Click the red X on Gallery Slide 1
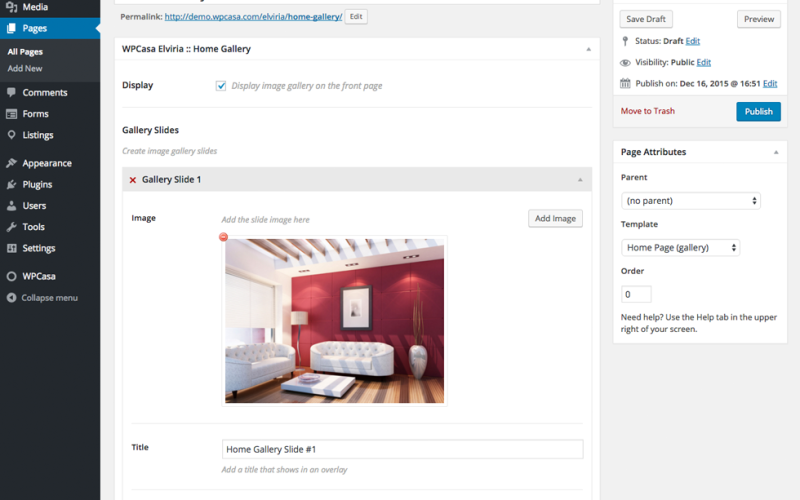The height and width of the screenshot is (500, 800). tap(132, 180)
